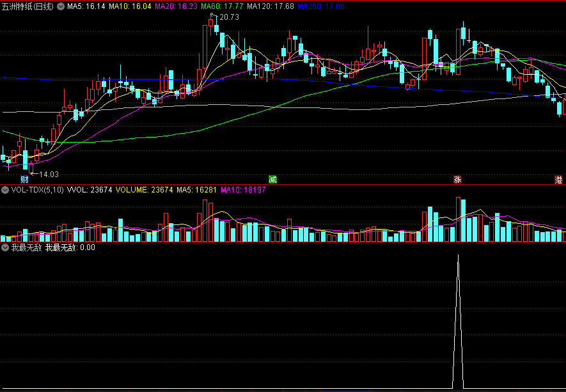
Task: Click the 我最无敌: 0.00 value
Action: tap(70, 247)
